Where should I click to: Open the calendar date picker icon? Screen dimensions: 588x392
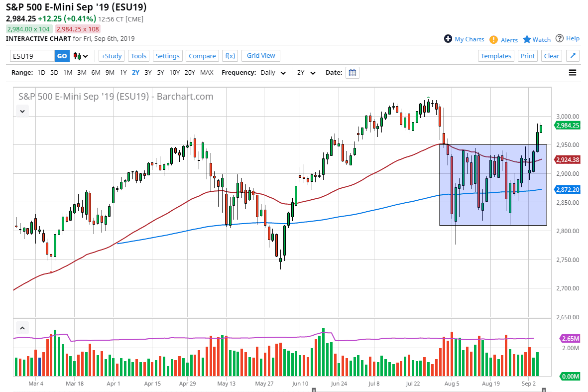click(353, 73)
